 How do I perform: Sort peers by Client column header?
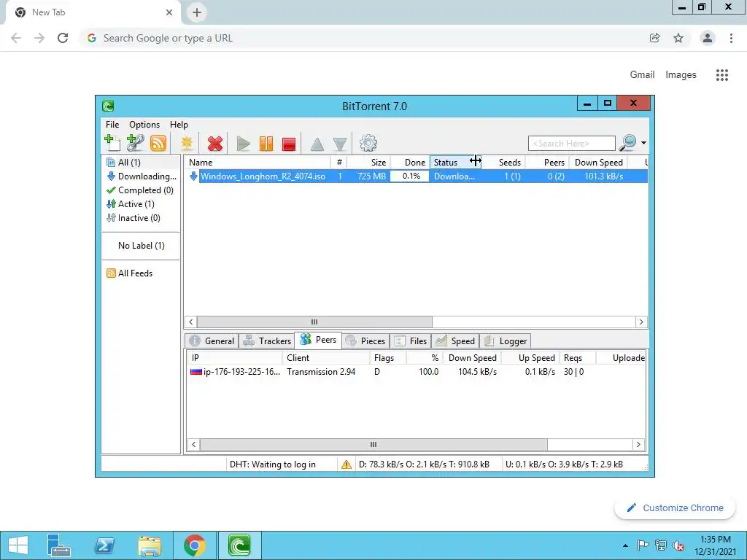[326, 357]
